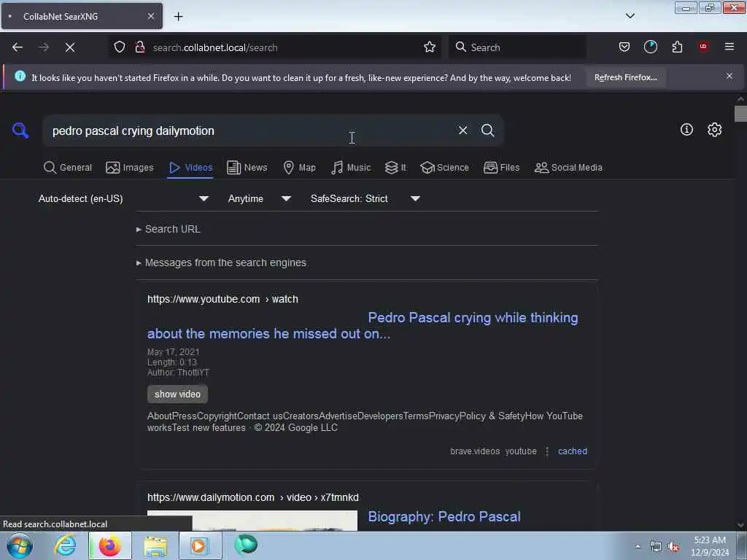Click the dailymotion.com video result URL
This screenshot has height=560, width=747.
click(253, 497)
